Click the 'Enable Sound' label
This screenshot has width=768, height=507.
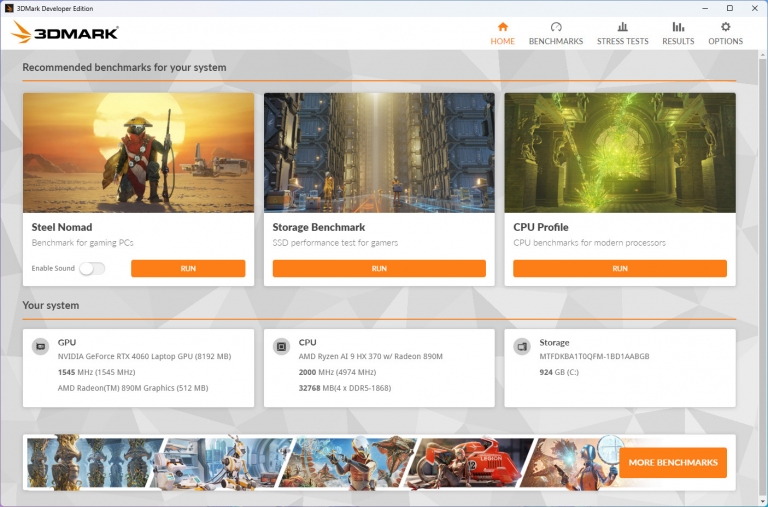pos(53,268)
